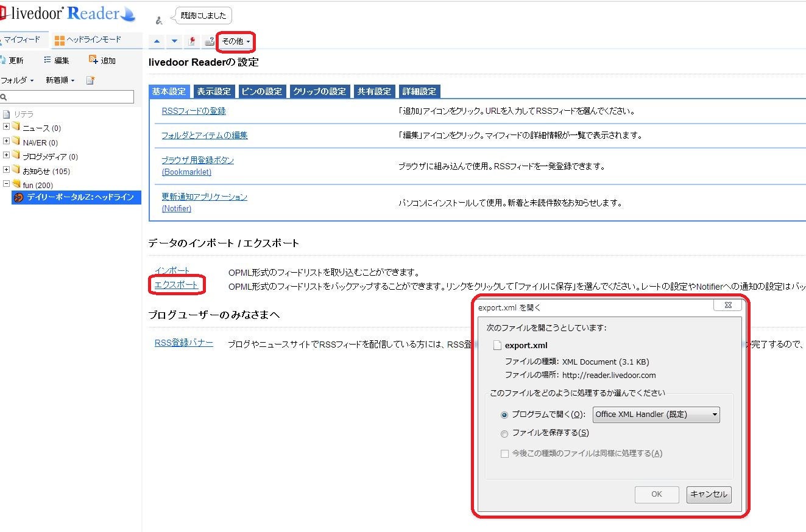
Task: Click the up arrow navigation icon
Action: click(157, 41)
